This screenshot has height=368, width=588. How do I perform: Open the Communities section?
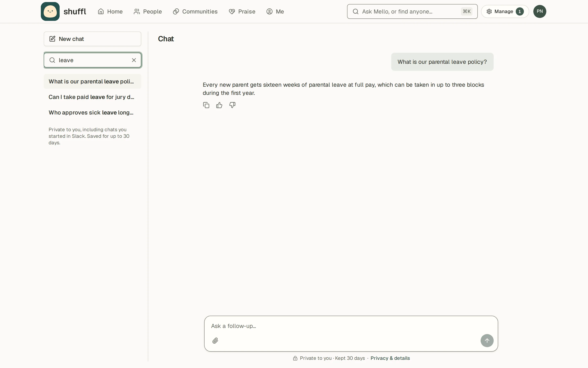click(x=195, y=11)
